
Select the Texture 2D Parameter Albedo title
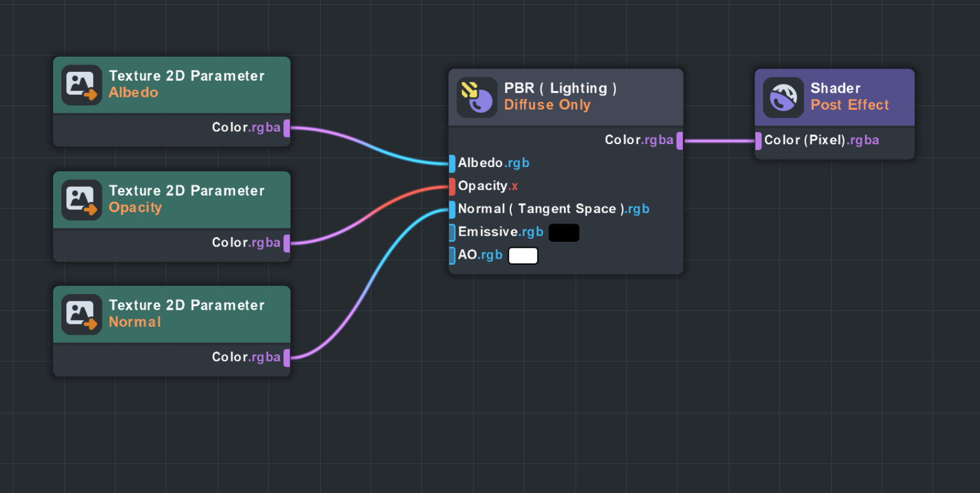pos(187,84)
